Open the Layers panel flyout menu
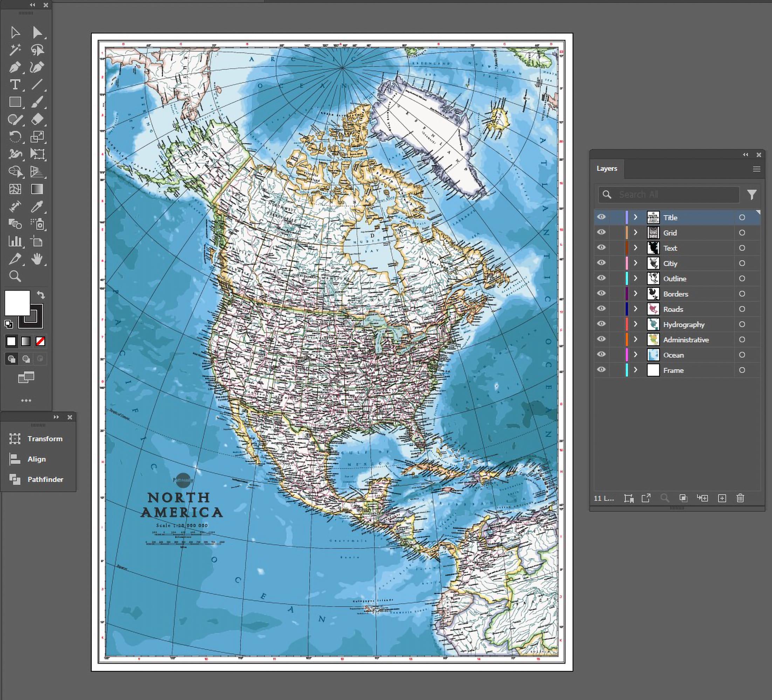 [x=756, y=169]
